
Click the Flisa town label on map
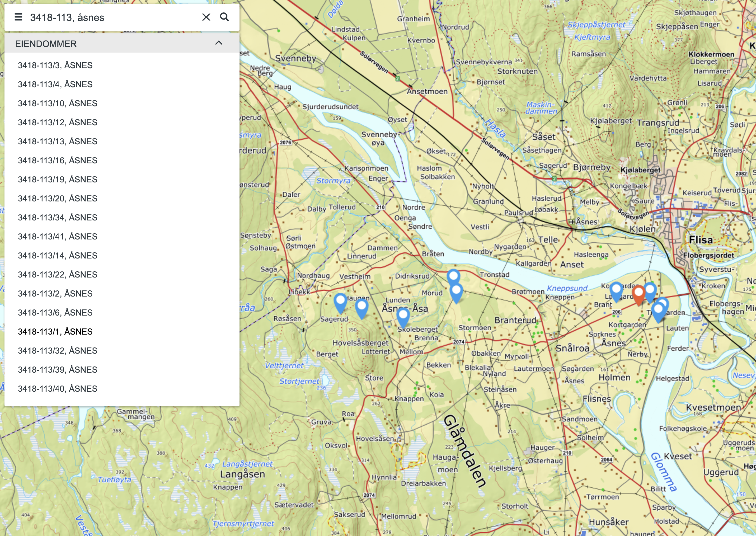pyautogui.click(x=701, y=240)
